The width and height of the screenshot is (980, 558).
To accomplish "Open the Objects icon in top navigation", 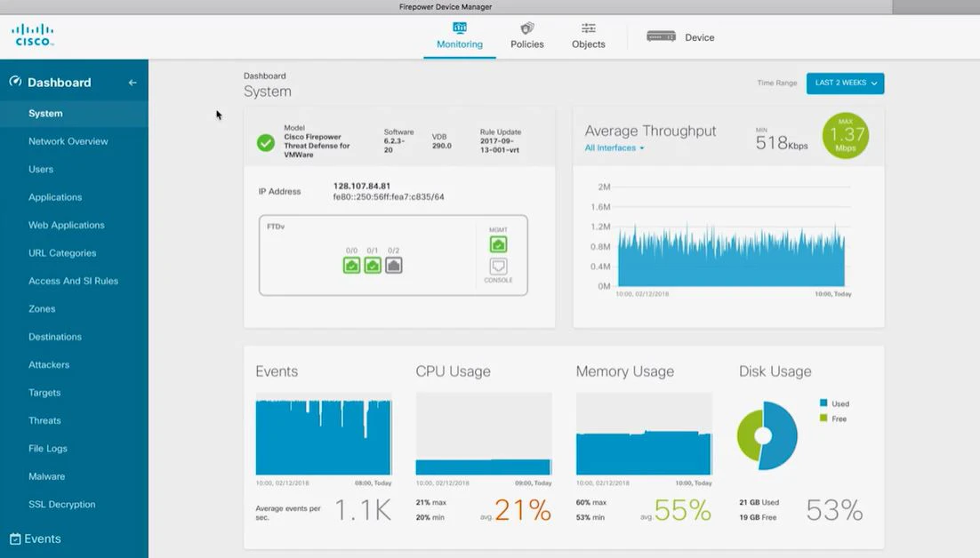I will click(x=587, y=28).
